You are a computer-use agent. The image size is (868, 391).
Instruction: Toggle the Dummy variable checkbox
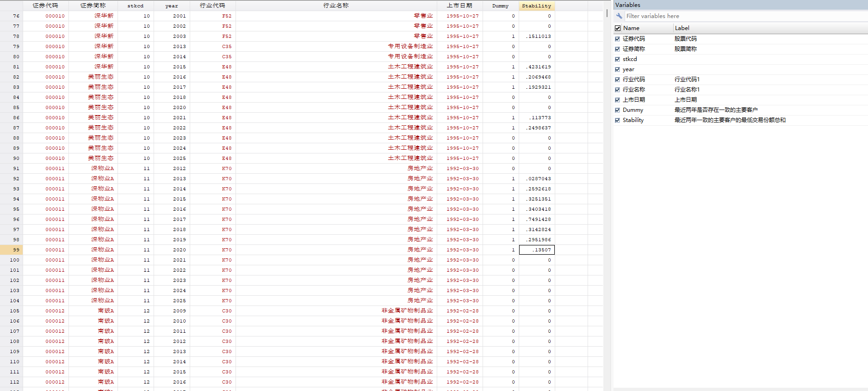617,110
